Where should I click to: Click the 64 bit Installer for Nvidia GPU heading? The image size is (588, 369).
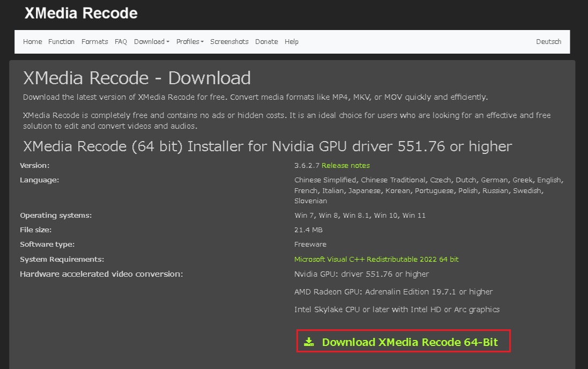pyautogui.click(x=267, y=146)
